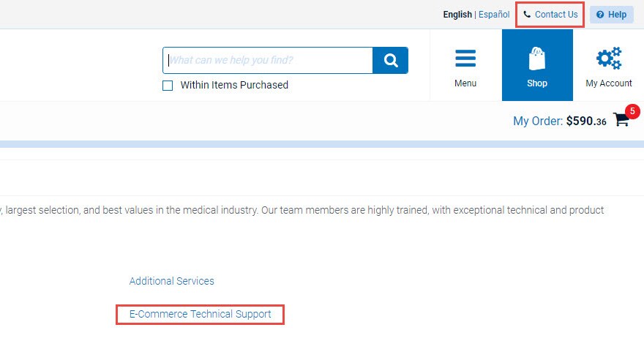The image size is (644, 341).
Task: Click the magnifying glass search button
Action: (x=390, y=61)
